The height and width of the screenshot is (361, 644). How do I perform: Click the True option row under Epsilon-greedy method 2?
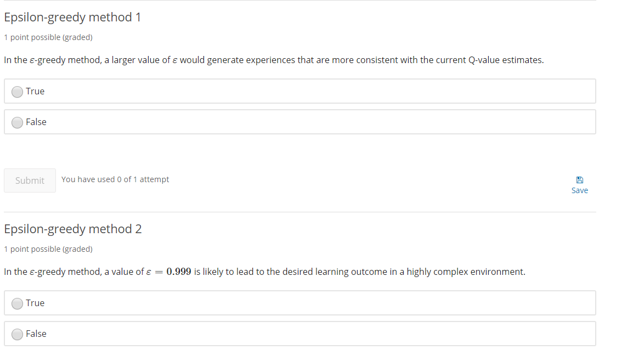(165, 303)
